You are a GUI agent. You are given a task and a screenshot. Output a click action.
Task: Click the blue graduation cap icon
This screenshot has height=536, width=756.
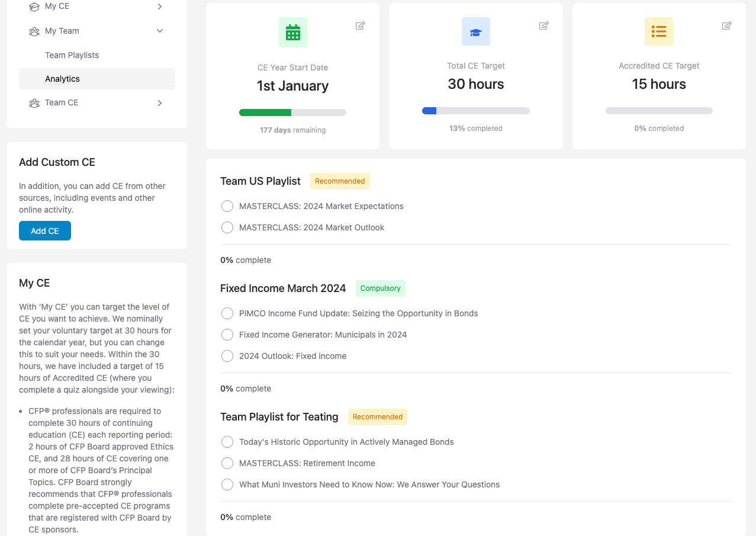pos(475,32)
